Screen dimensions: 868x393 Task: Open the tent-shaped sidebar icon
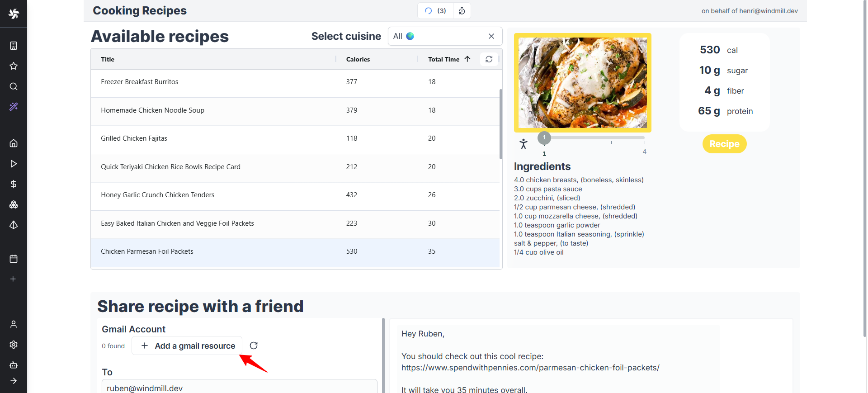pyautogui.click(x=14, y=225)
